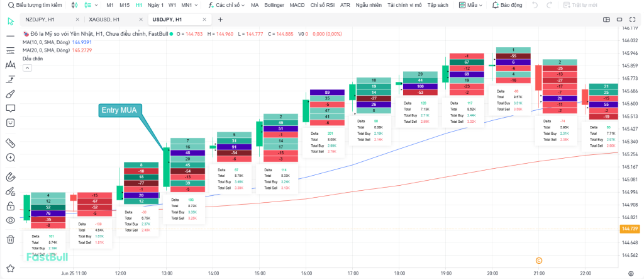The height and width of the screenshot is (279, 644).
Task: Click the Biểu tượng tìm kiếm search field
Action: point(33,5)
